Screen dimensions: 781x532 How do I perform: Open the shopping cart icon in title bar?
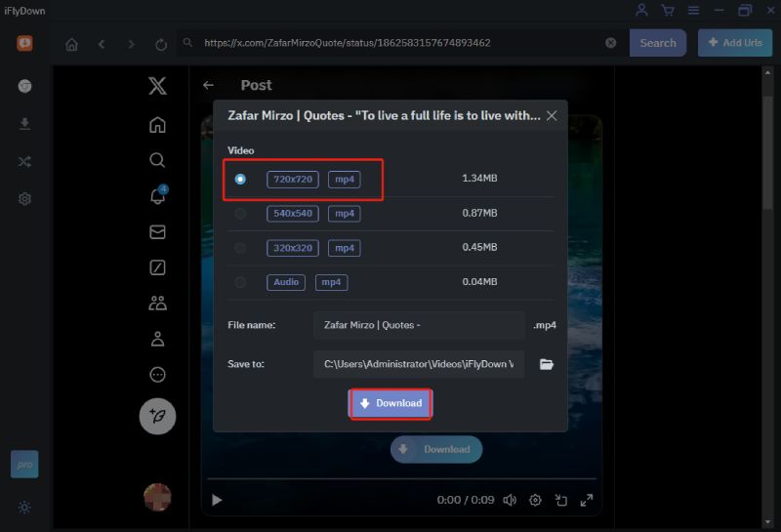[x=668, y=10]
